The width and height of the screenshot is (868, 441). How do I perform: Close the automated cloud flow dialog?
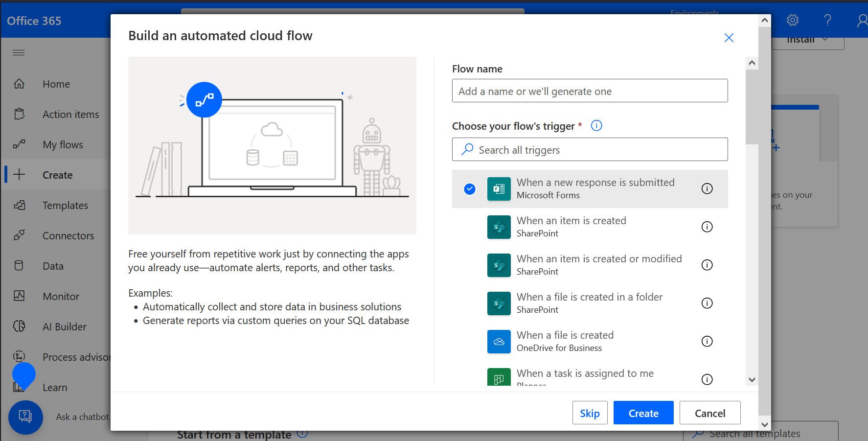729,38
